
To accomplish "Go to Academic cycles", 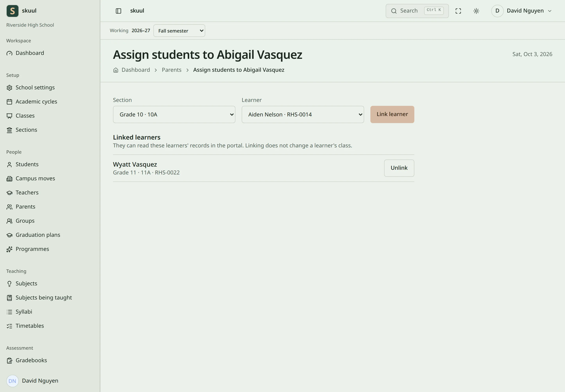I will [50, 102].
